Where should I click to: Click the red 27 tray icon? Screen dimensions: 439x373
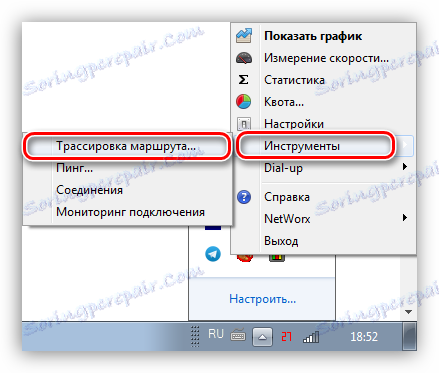(x=286, y=337)
